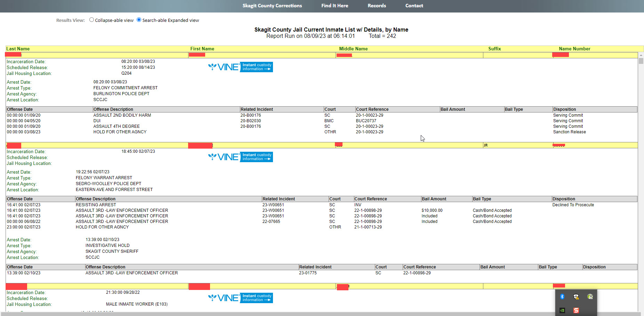The height and width of the screenshot is (316, 644).
Task: Click the Find It Here navigation link
Action: click(x=334, y=6)
